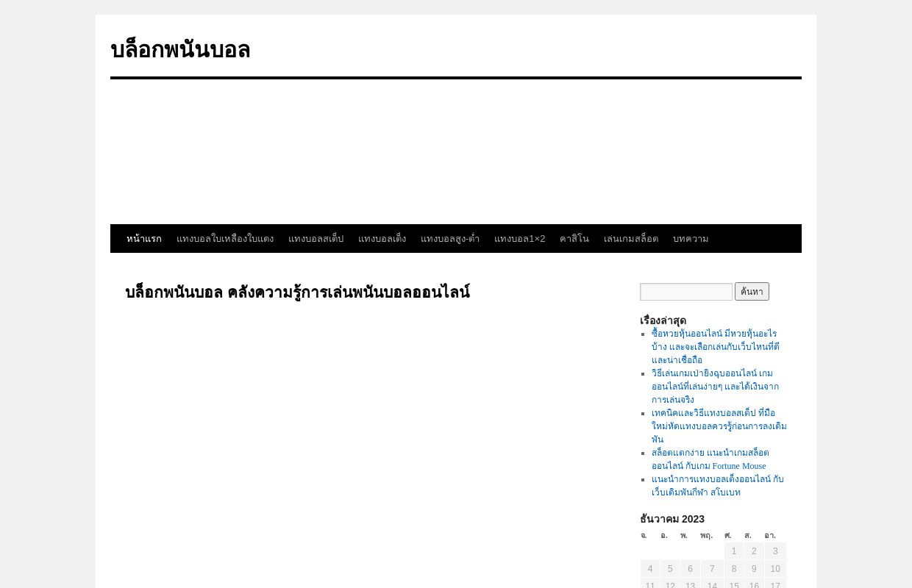
Task: Click inside the search text field
Action: [x=685, y=291]
